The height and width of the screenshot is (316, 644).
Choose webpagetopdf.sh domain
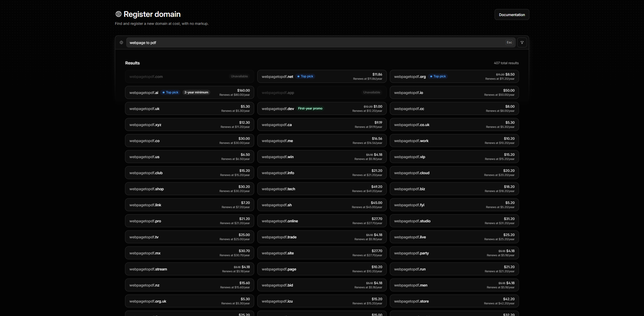tap(322, 205)
